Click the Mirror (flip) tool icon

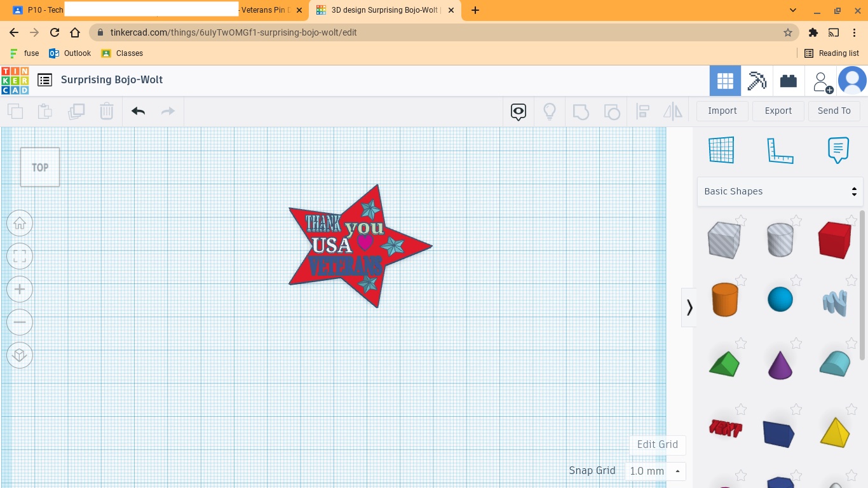click(x=673, y=112)
